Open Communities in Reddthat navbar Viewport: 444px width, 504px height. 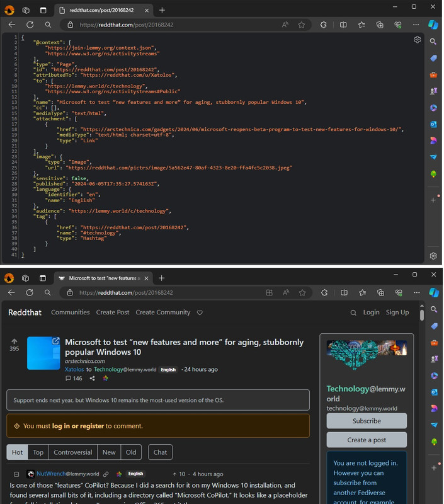tap(71, 312)
